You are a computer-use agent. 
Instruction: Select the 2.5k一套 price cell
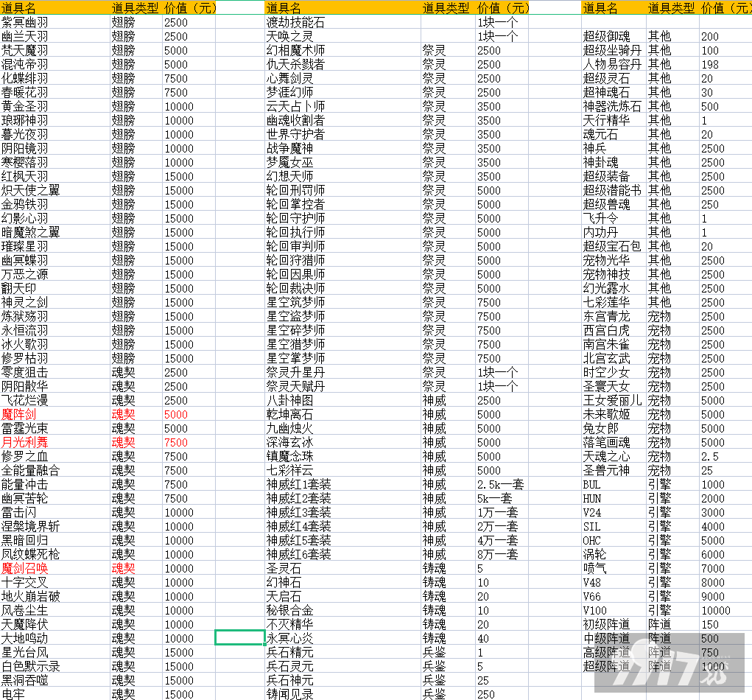point(500,485)
